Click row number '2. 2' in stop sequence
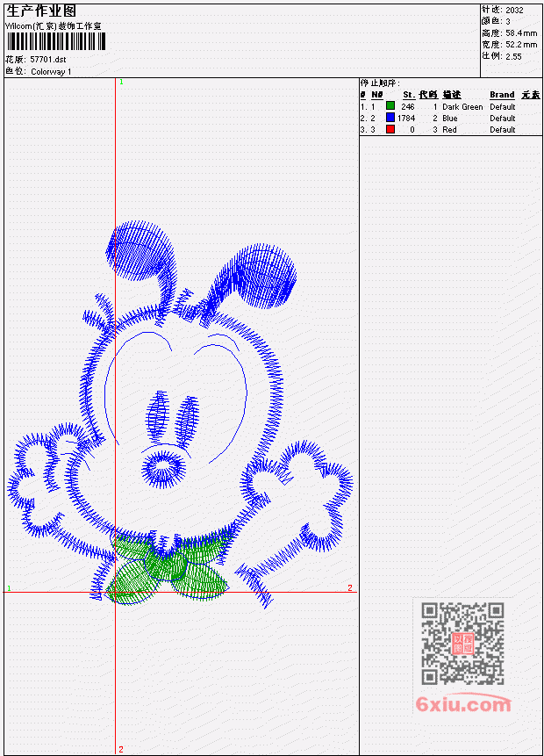The height and width of the screenshot is (756, 544). [x=368, y=119]
